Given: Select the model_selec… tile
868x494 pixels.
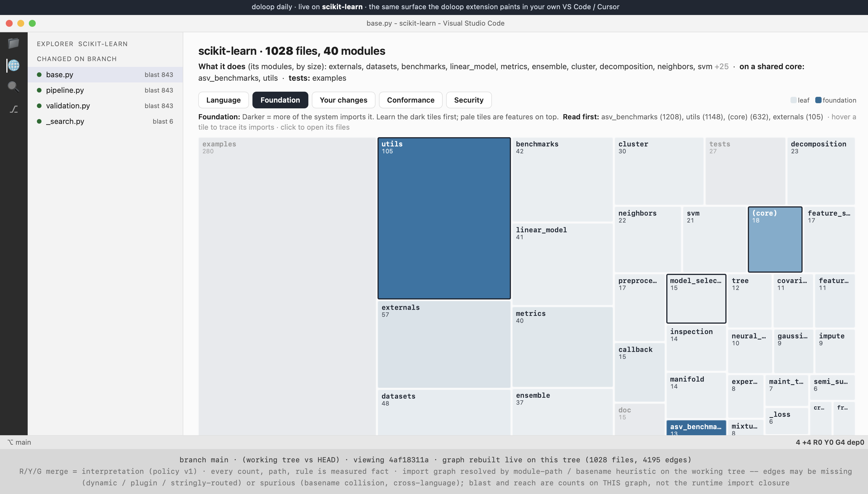Looking at the screenshot, I should tap(696, 299).
